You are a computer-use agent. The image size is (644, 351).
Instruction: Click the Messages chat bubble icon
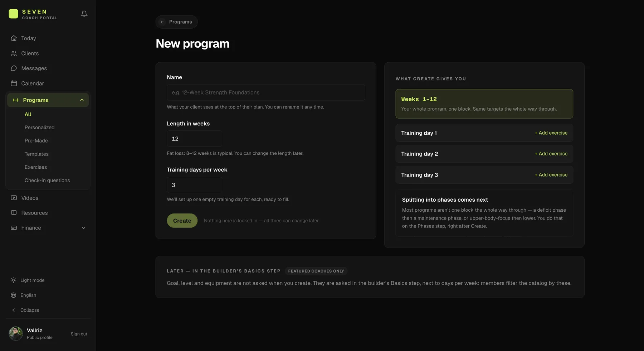point(14,68)
